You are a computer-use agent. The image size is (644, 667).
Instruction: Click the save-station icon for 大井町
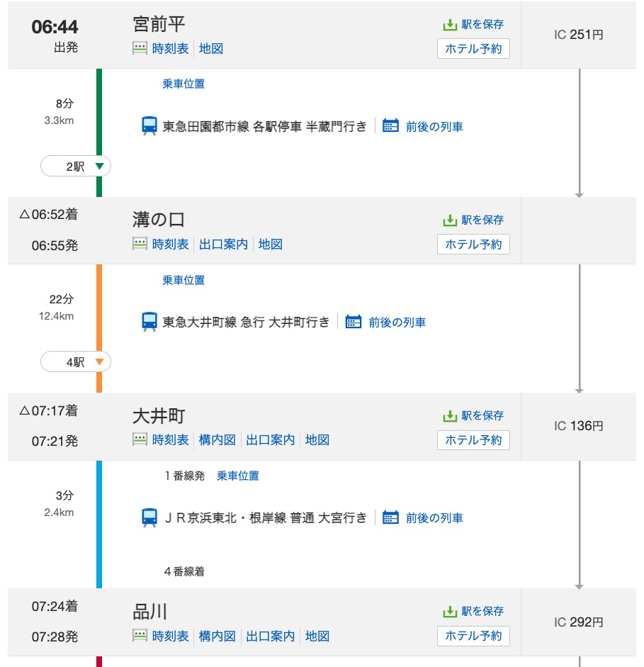point(450,416)
